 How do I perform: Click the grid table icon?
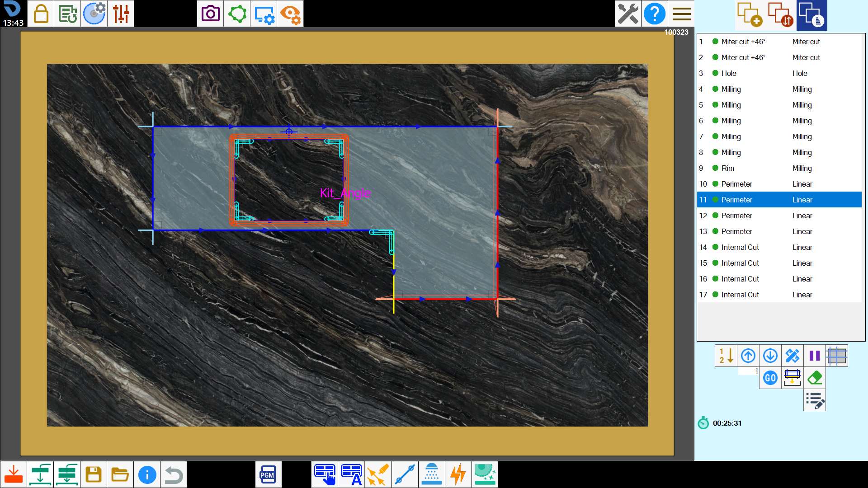tap(837, 356)
